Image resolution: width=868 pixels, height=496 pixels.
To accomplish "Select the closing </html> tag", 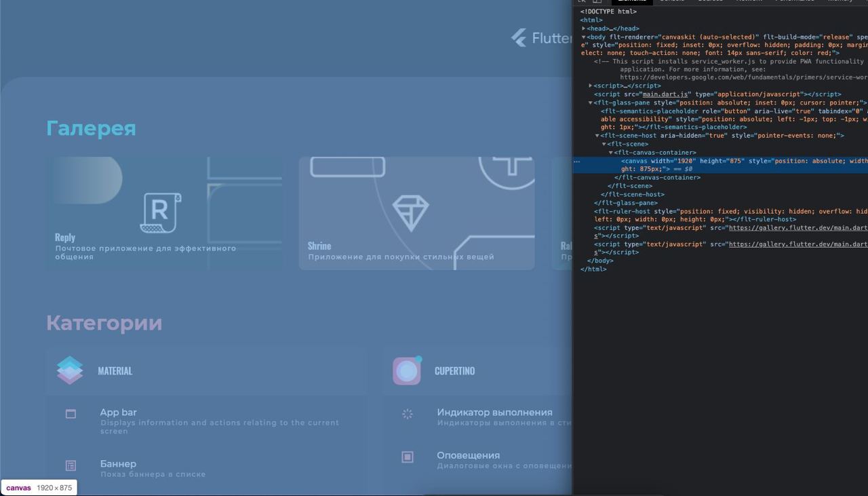I will (593, 269).
